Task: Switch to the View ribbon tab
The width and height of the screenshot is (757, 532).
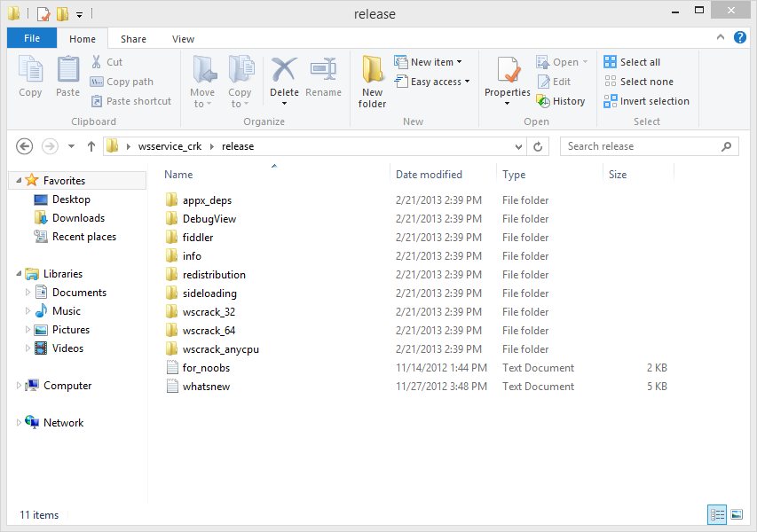Action: (183, 39)
